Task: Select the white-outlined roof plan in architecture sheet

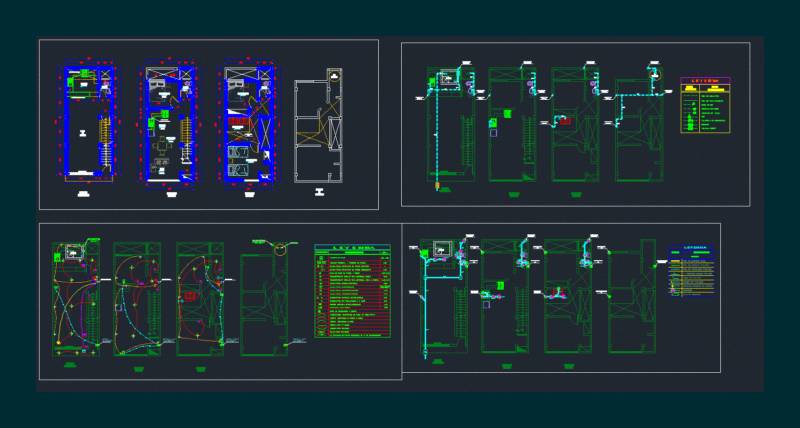Action: pyautogui.click(x=318, y=125)
